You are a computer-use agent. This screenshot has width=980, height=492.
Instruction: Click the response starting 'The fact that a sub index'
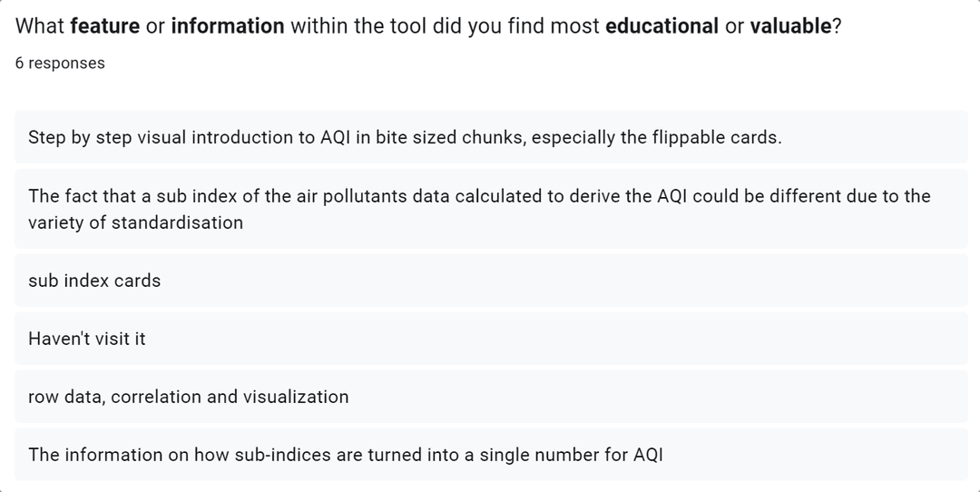click(491, 209)
